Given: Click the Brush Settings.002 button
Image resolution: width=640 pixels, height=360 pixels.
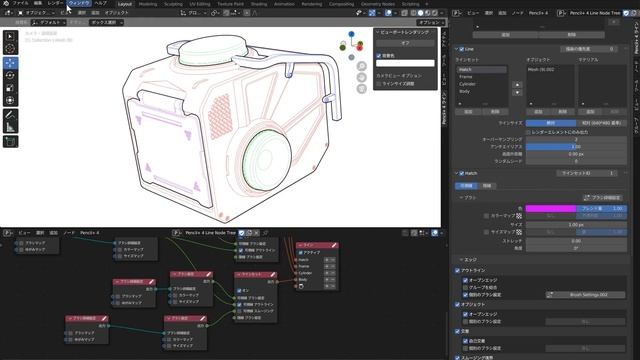Looking at the screenshot, I should [585, 295].
